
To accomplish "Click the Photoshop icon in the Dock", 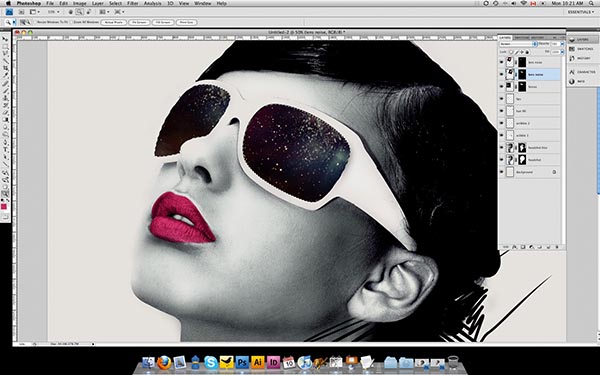I will point(242,362).
